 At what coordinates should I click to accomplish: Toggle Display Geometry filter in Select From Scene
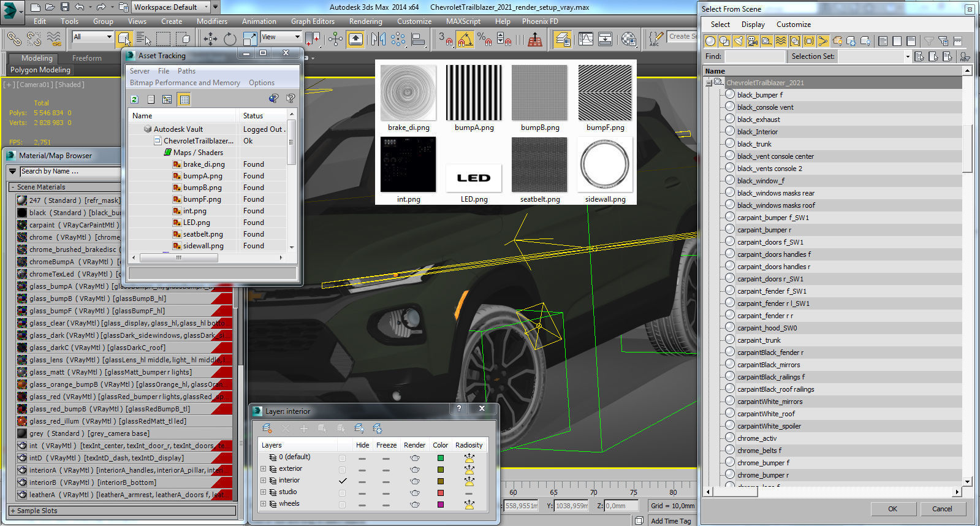(x=710, y=41)
